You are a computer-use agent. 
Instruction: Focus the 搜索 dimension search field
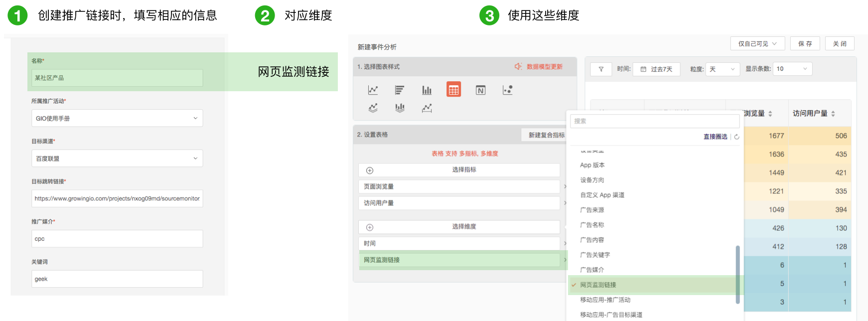click(654, 121)
